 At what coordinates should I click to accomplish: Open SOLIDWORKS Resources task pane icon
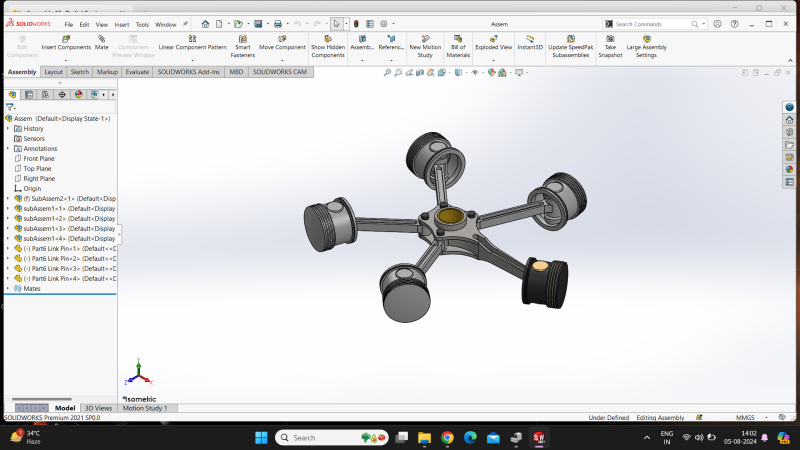[x=789, y=120]
